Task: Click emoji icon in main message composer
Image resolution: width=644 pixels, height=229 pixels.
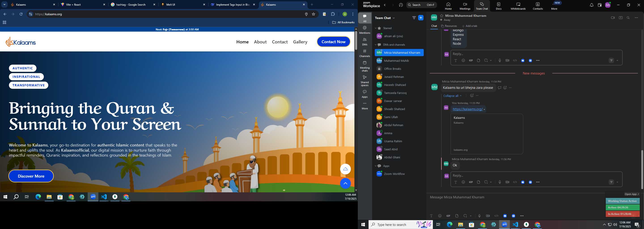Action: click(x=440, y=216)
